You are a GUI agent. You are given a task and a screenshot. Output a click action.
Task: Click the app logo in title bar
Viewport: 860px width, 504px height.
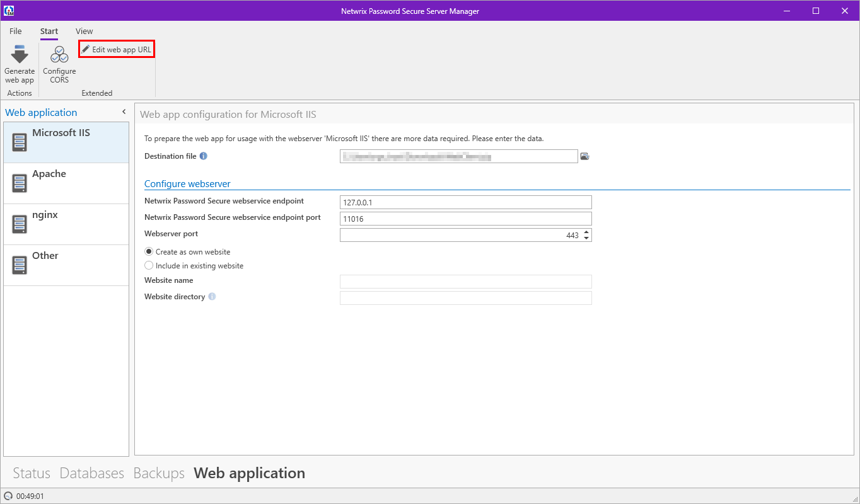(9, 11)
